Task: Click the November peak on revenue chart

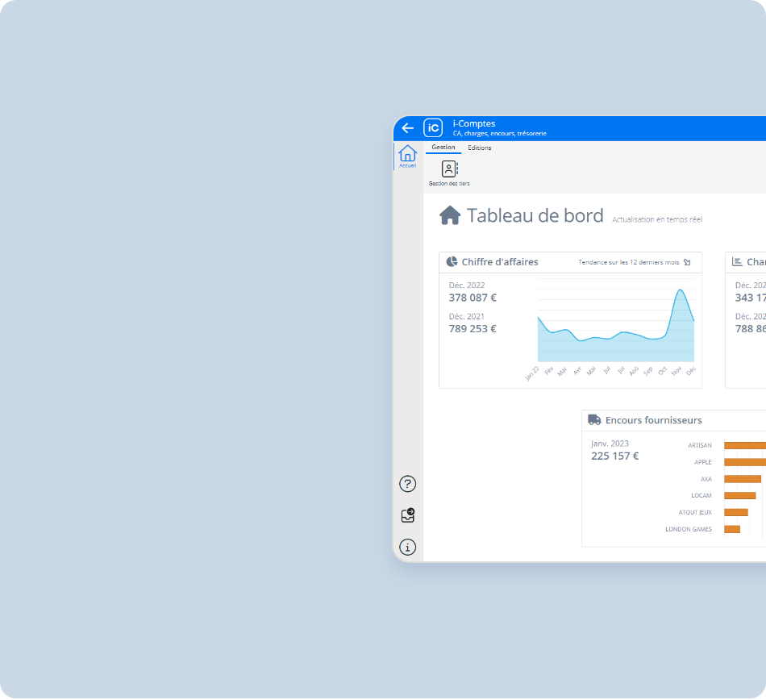Action: [x=681, y=291]
